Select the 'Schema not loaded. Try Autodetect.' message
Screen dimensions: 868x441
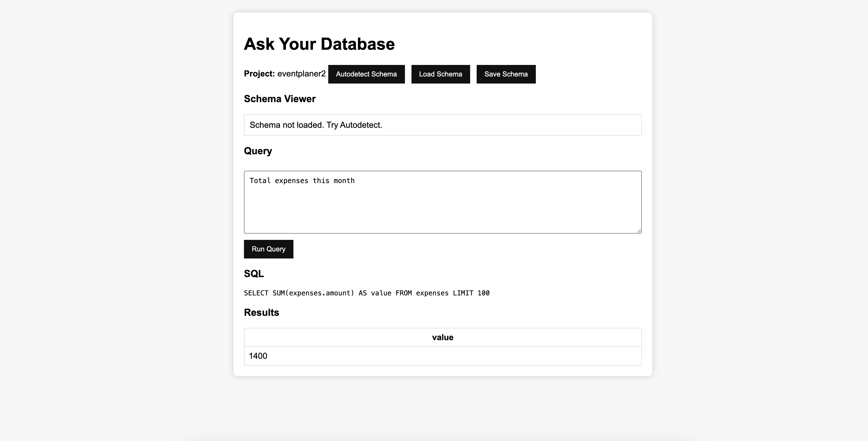(316, 125)
